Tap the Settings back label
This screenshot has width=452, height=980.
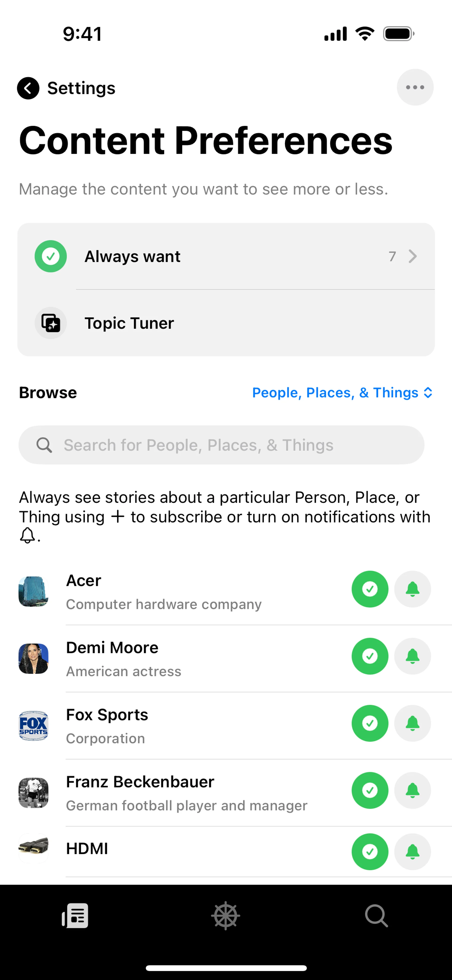point(81,88)
